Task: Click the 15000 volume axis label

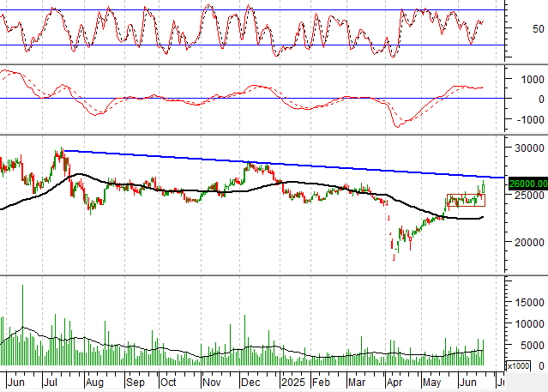Action: [x=527, y=303]
